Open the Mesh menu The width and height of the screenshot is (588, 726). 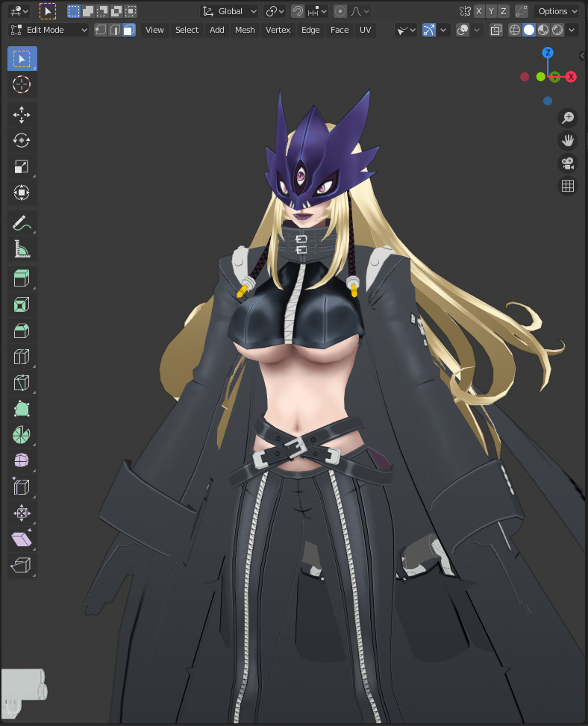(x=245, y=30)
